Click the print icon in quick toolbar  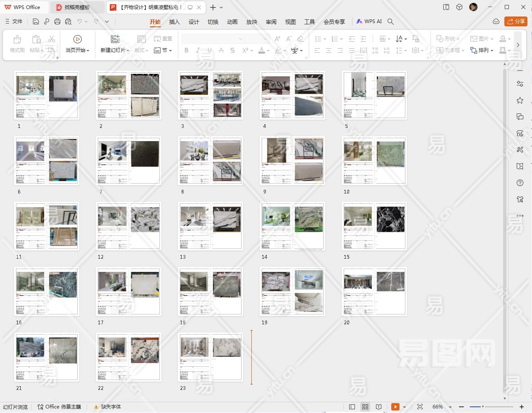[x=57, y=21]
